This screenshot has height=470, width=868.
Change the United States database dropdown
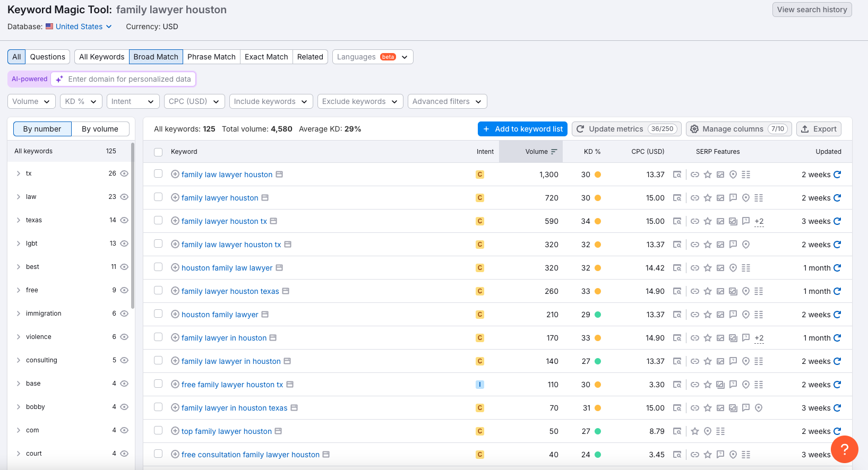79,27
